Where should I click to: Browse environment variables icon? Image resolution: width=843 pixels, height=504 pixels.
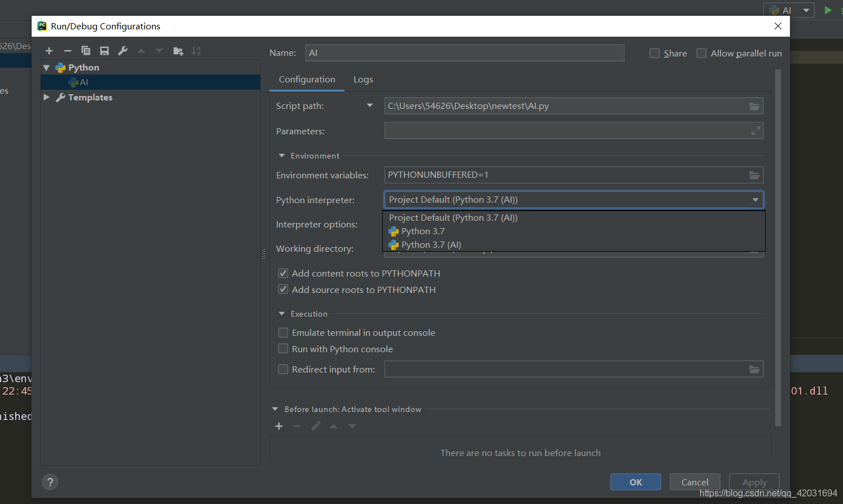pos(754,175)
